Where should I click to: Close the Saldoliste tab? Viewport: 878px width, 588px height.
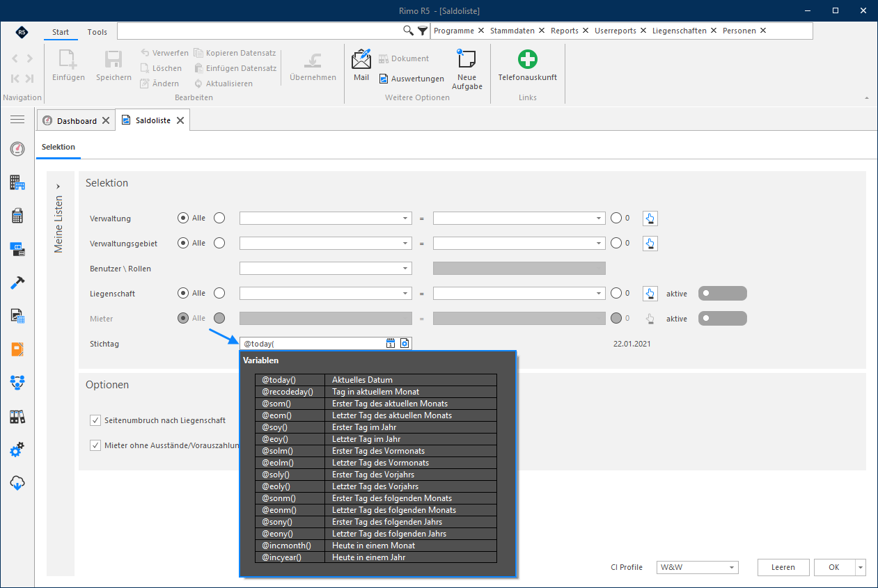point(180,120)
